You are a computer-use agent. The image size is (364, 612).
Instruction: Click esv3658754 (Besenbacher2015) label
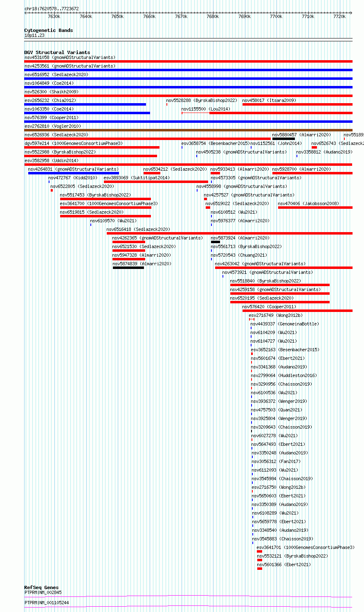216,143
